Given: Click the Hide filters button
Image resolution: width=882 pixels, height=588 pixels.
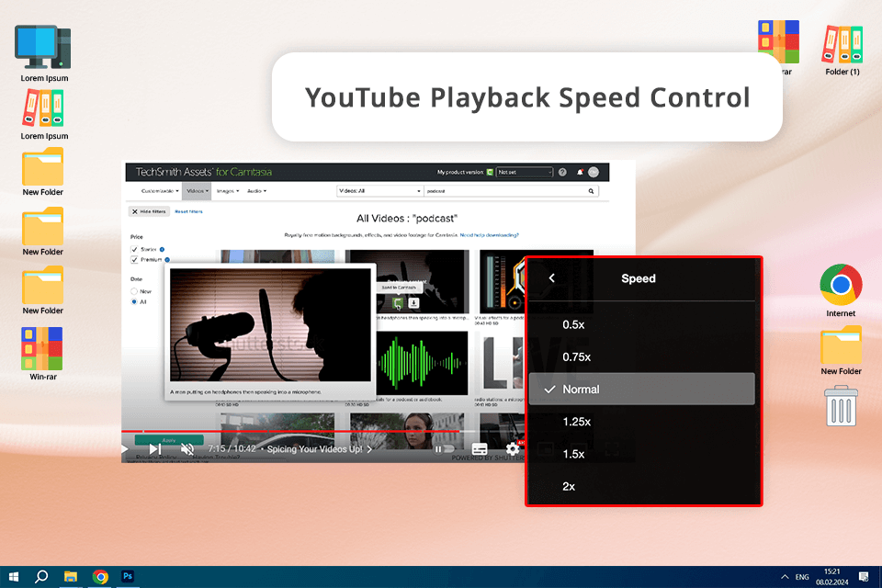Looking at the screenshot, I should (x=149, y=211).
